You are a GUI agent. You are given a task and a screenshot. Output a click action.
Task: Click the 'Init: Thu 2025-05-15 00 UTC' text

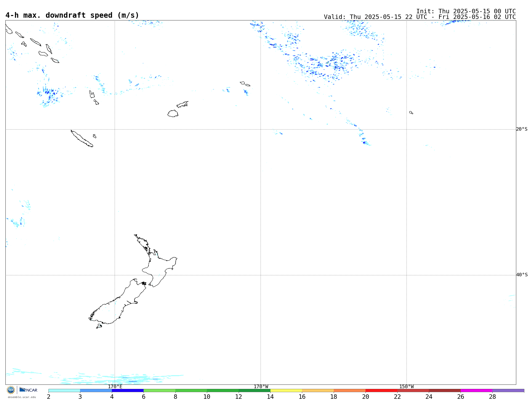point(466,11)
